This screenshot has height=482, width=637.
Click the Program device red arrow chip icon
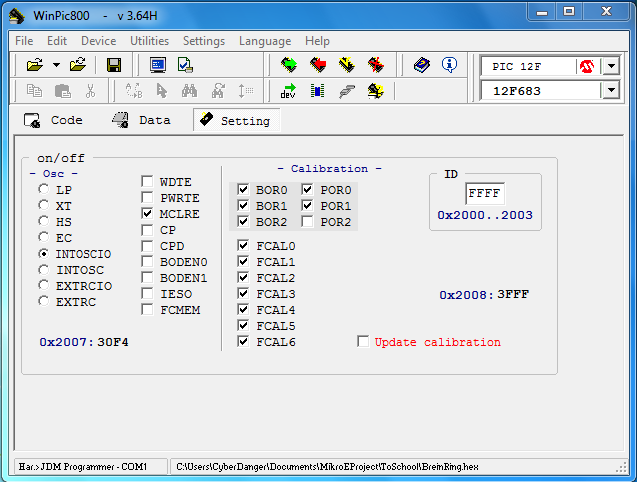pos(318,65)
